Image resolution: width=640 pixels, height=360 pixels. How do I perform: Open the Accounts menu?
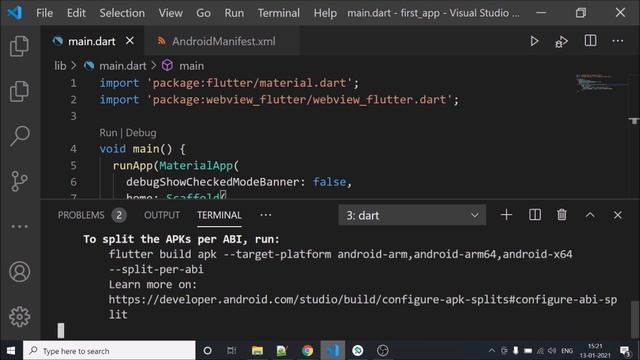19,272
